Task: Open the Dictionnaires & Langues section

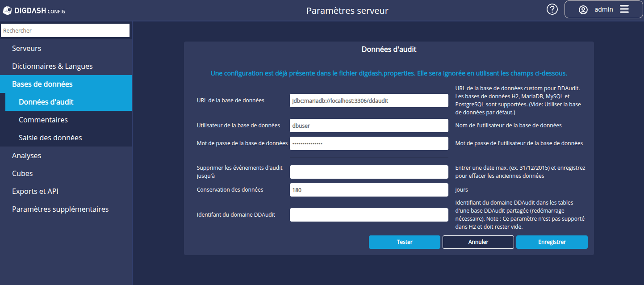Action: coord(52,66)
